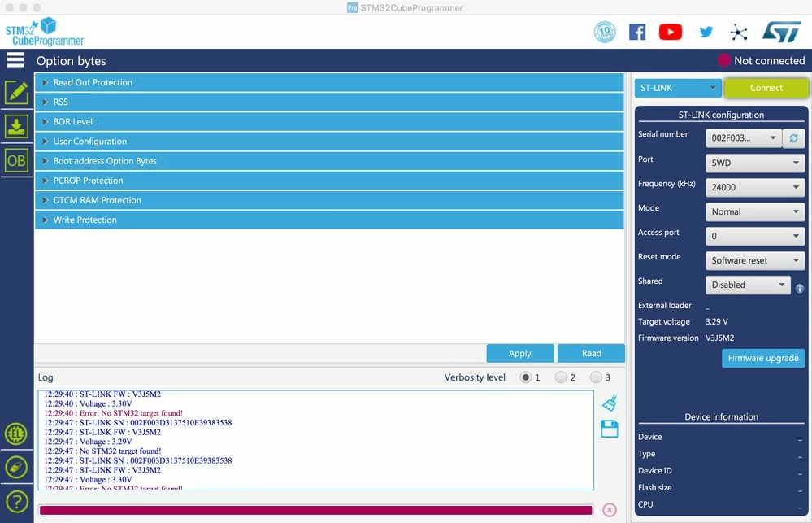Expand the BOR Level section

point(329,122)
